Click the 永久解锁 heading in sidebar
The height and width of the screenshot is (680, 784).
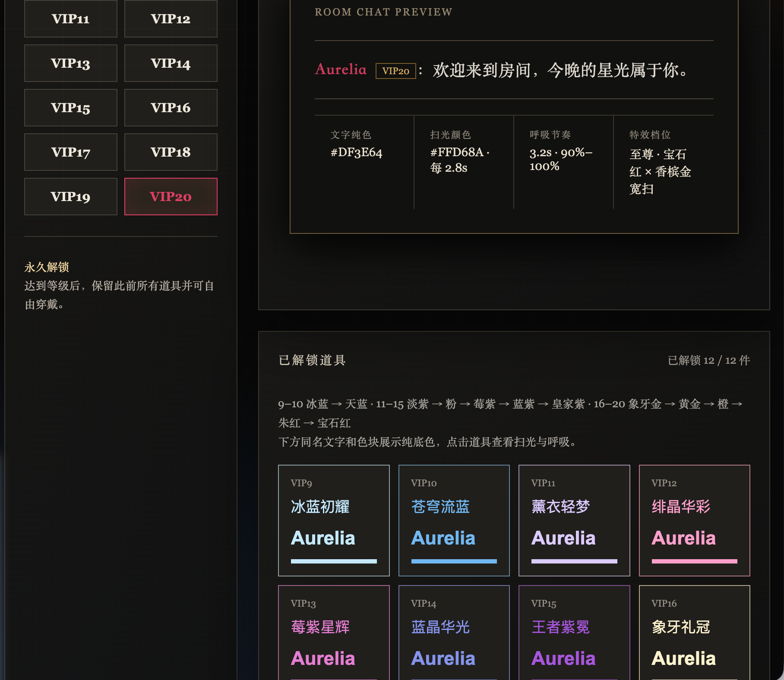(x=47, y=267)
